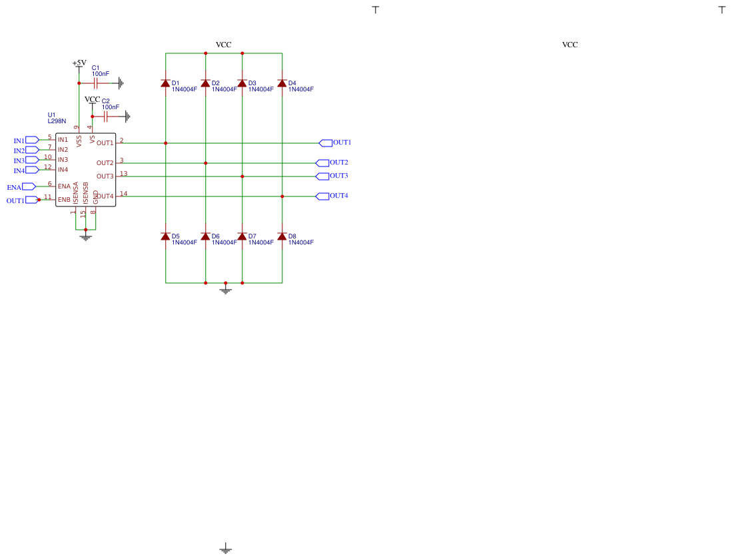732x560 pixels.
Task: Select the 1N4004F label of D3
Action: click(x=261, y=90)
